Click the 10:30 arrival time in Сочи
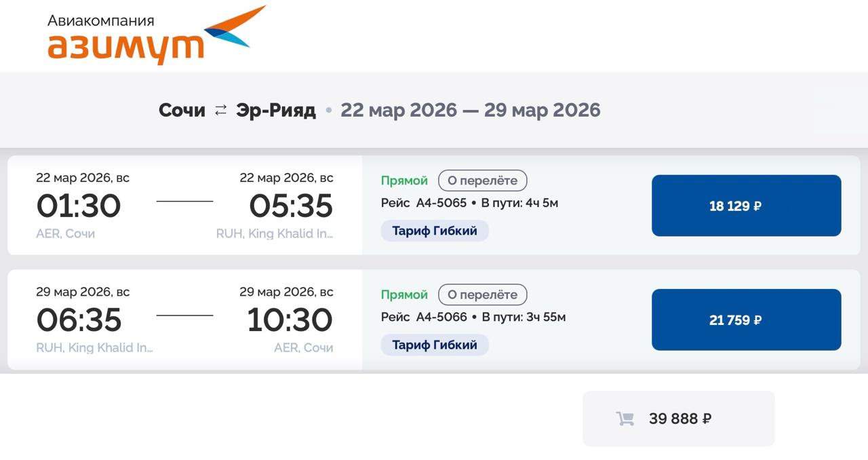This screenshot has height=460, width=868. (x=290, y=320)
